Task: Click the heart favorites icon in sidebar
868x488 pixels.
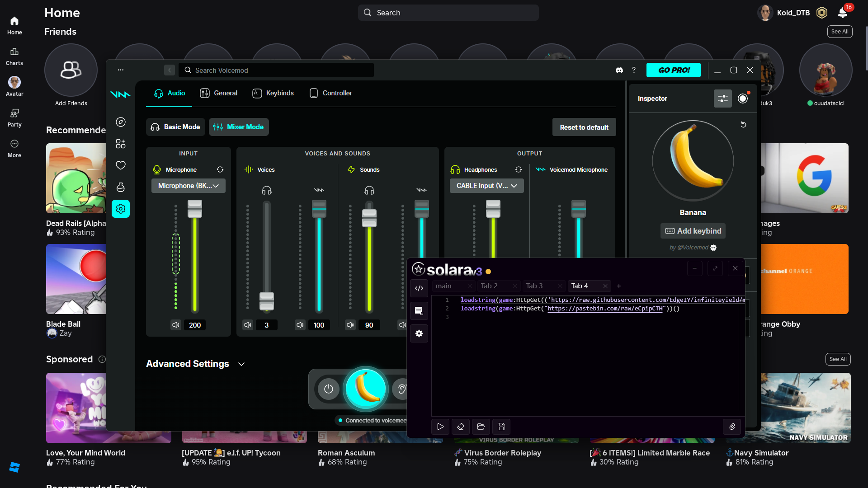Action: click(120, 165)
